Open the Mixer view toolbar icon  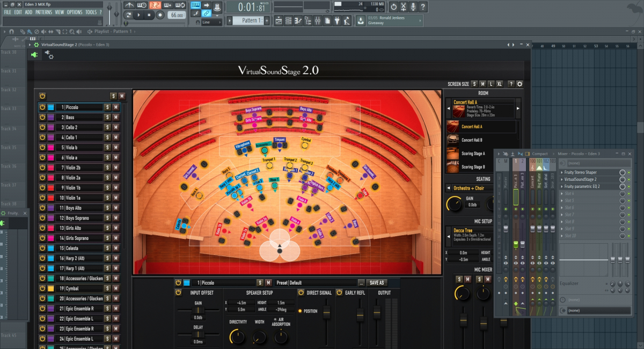[x=318, y=20]
